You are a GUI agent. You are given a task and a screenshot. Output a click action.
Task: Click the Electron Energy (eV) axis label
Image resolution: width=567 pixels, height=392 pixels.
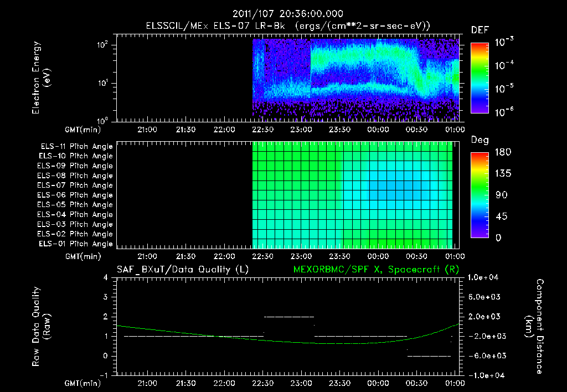coord(41,78)
